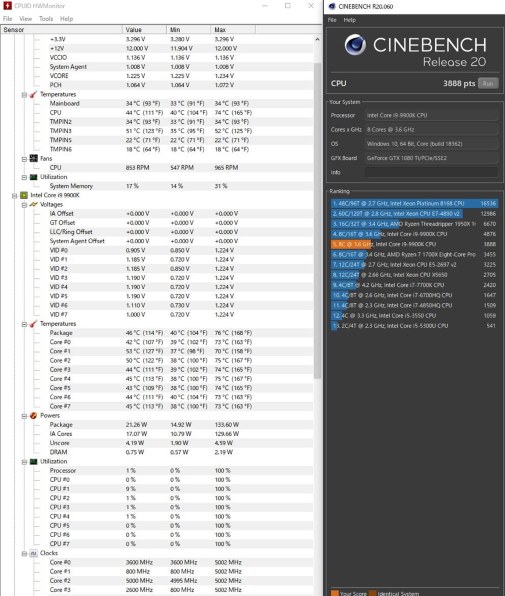Screen dimensions: 505x596
Task: Select ranking entry Xeon X5650
Action: pos(414,275)
